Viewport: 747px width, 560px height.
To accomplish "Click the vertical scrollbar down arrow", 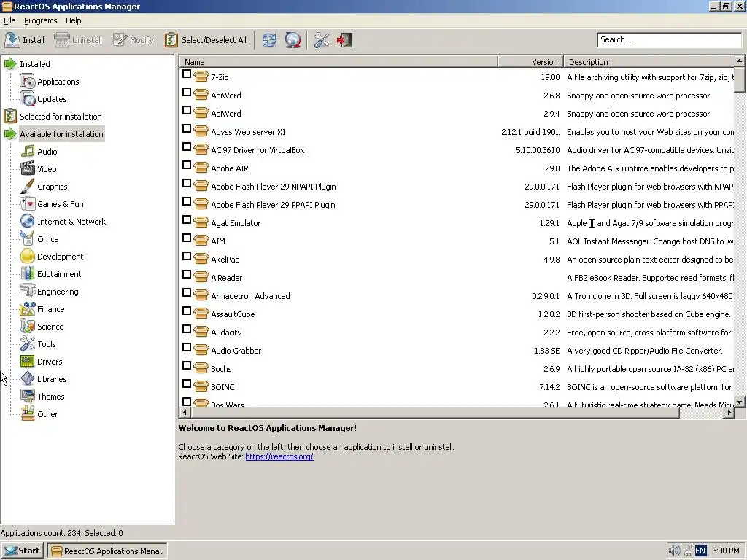I will 740,402.
